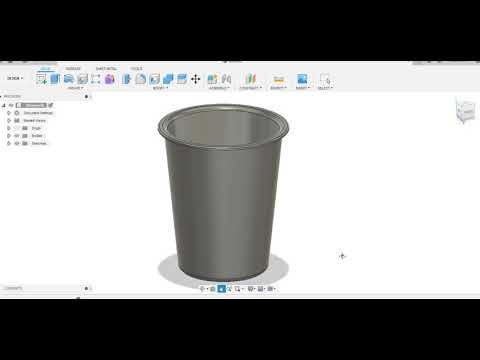Open the Assemble group dropdown label
This screenshot has height=360, width=480.
(219, 88)
